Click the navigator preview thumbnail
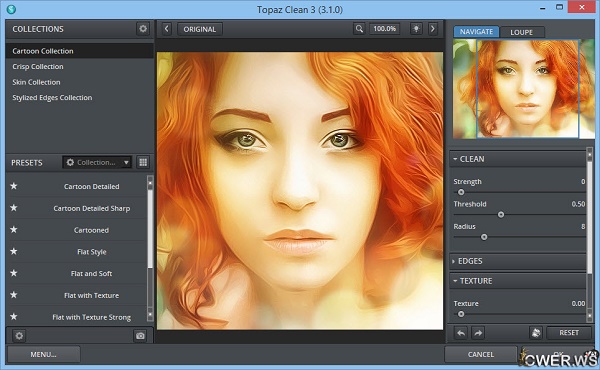 pyautogui.click(x=523, y=89)
